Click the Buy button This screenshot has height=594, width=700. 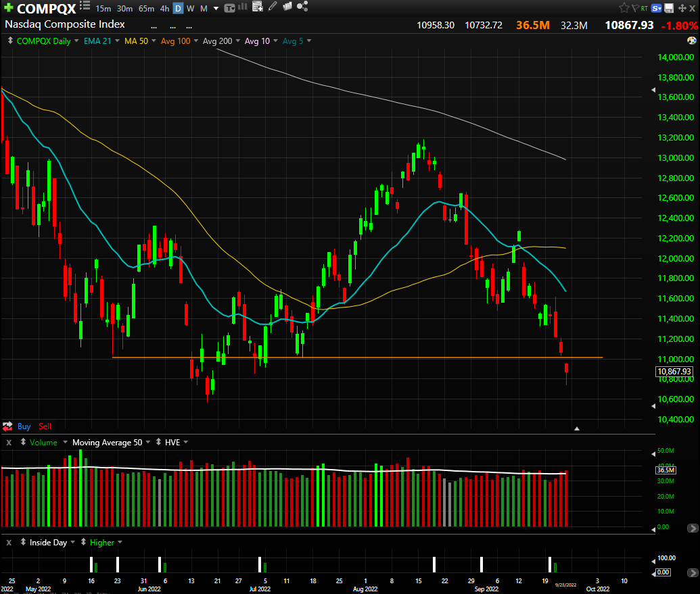click(x=24, y=426)
